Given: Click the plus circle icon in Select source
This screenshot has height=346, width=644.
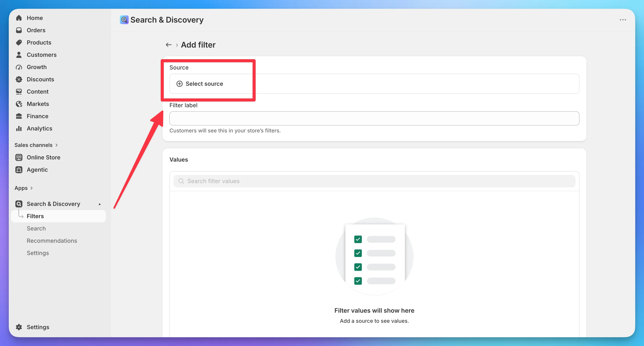Looking at the screenshot, I should 180,84.
